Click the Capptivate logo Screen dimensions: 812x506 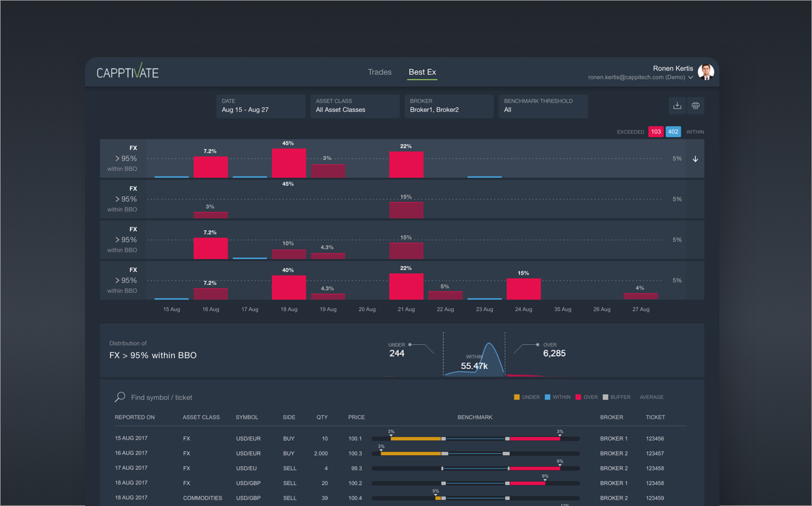tap(128, 72)
